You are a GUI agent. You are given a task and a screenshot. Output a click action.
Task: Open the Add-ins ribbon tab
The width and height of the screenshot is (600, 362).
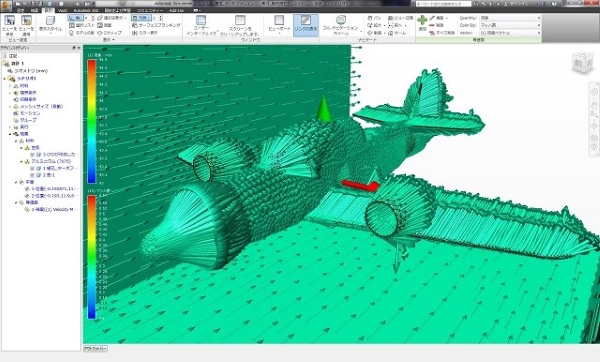click(x=176, y=10)
